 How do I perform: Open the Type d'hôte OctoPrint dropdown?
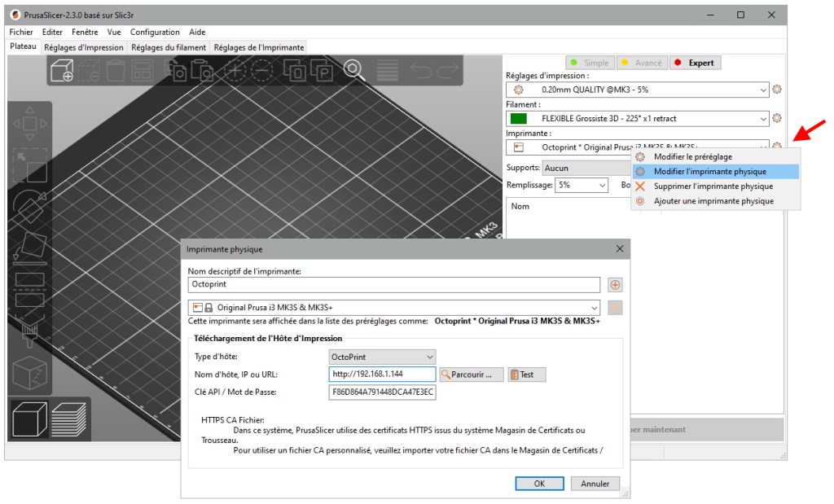pos(382,357)
